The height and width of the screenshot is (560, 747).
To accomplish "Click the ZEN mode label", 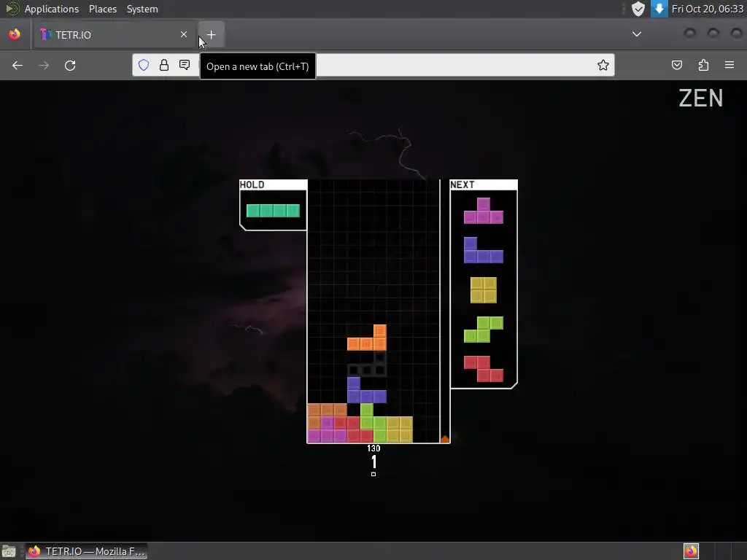I will click(x=701, y=98).
